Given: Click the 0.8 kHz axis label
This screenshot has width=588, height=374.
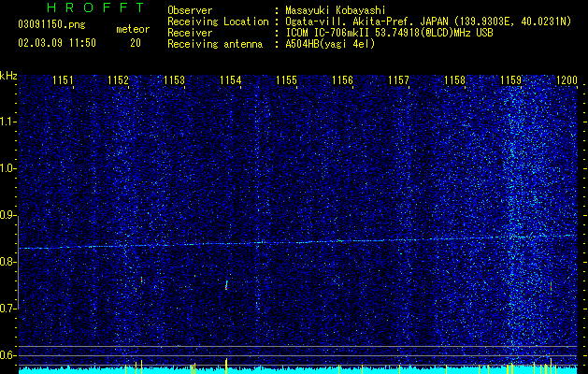Looking at the screenshot, I should coord(8,262).
